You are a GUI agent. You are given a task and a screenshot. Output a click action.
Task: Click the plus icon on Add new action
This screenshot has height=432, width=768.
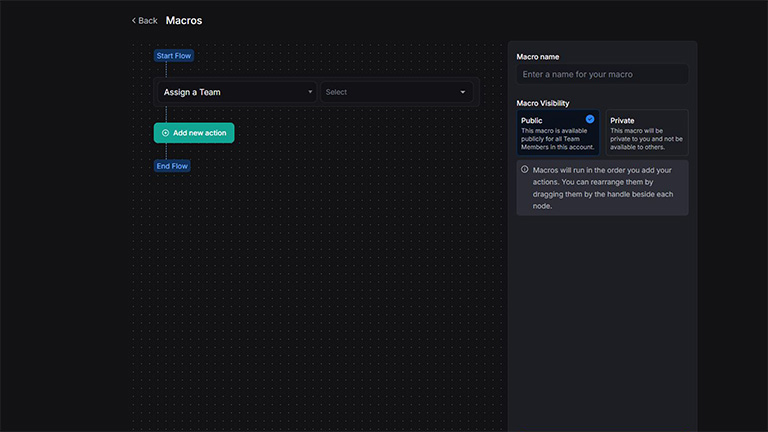(165, 133)
